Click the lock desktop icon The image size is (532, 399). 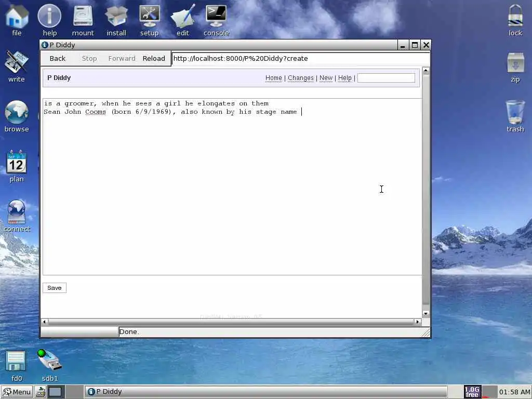click(x=515, y=20)
